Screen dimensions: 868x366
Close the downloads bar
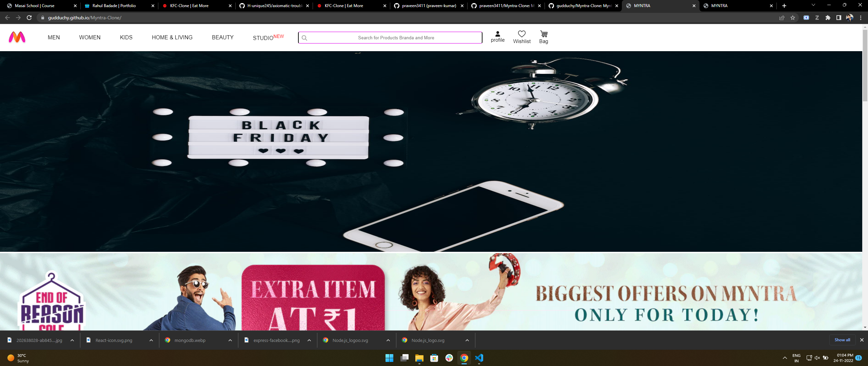[862, 340]
